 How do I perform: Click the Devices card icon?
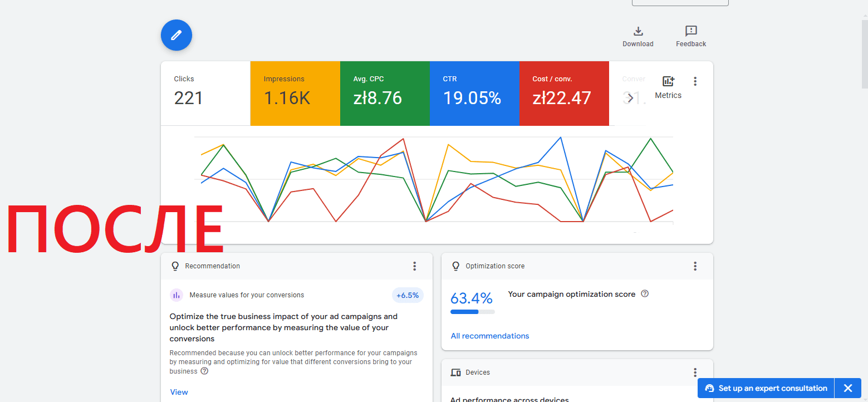(x=456, y=372)
